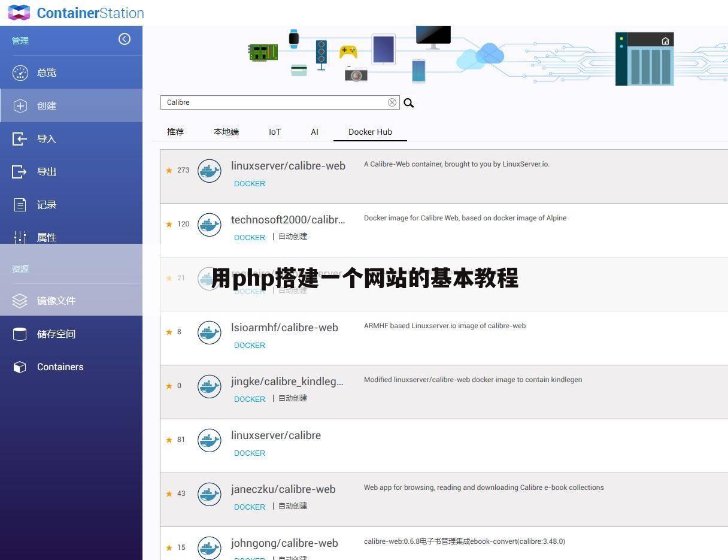Open the Containers section in sidebar

point(20,367)
